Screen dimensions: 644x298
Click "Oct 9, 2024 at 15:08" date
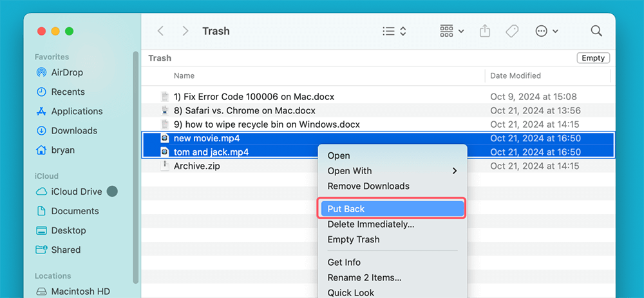coord(533,97)
